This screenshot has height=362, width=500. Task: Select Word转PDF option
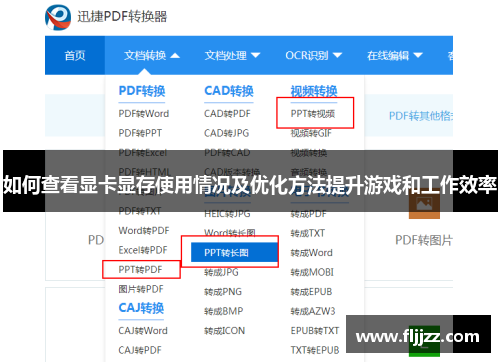tap(144, 231)
